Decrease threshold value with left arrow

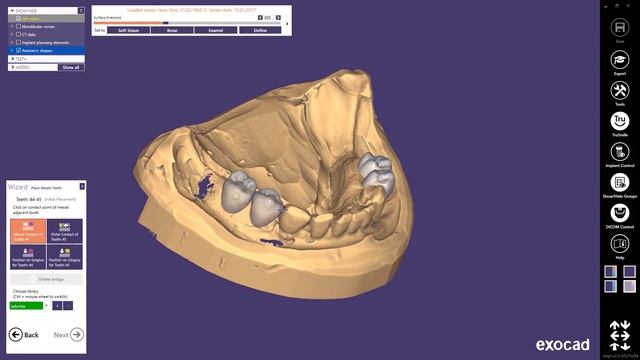click(x=260, y=18)
